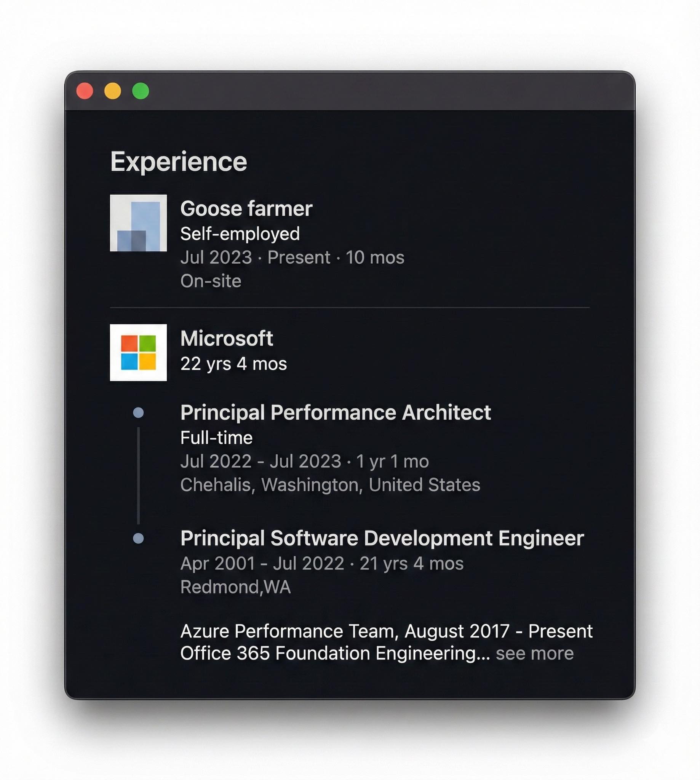The image size is (700, 780).
Task: Maximize the window with the green button
Action: [x=141, y=91]
